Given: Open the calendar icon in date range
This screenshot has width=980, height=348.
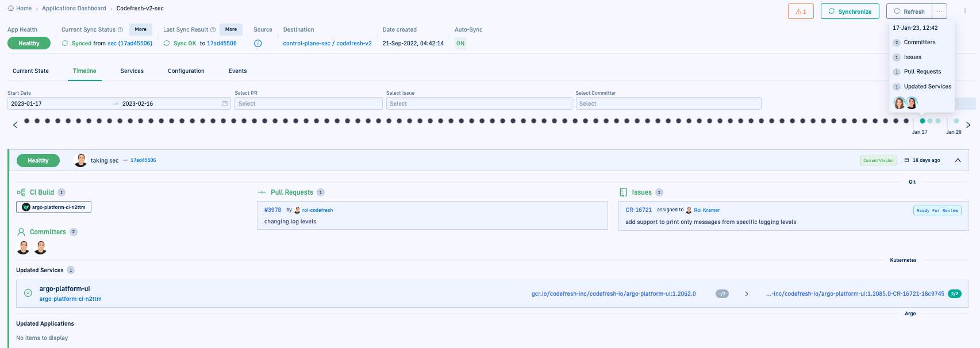Looking at the screenshot, I should (x=225, y=104).
